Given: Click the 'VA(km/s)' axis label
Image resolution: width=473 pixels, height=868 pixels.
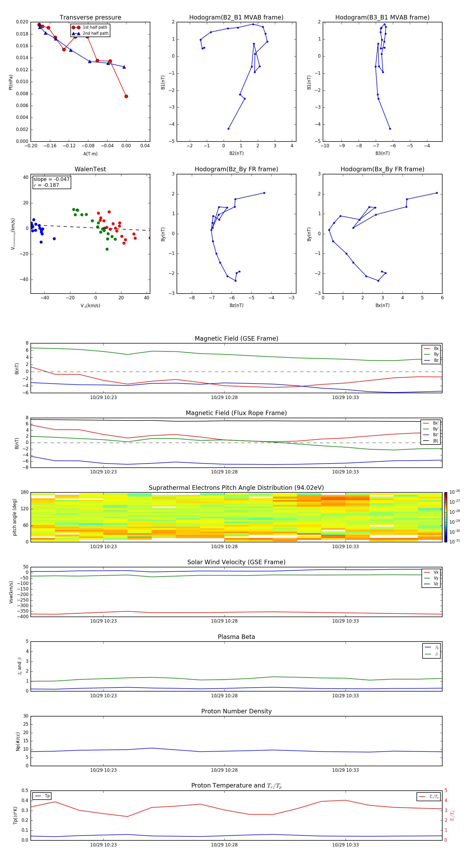Looking at the screenshot, I should [90, 306].
